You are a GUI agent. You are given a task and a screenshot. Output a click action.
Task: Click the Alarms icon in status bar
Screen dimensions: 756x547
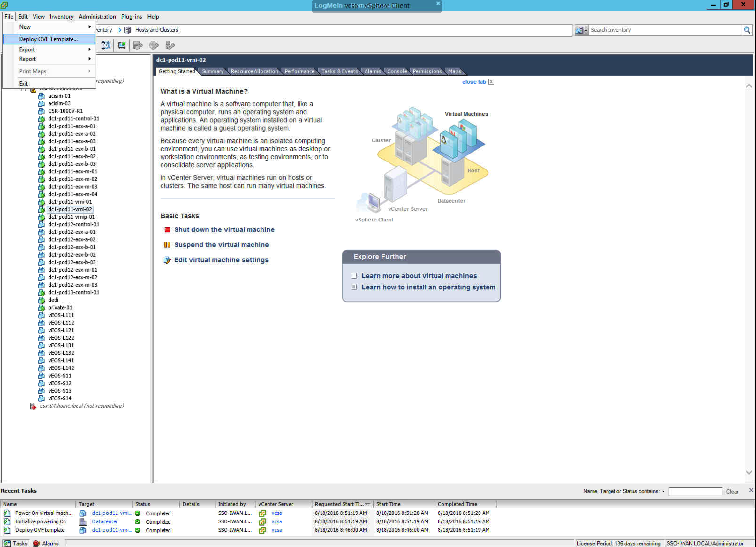click(36, 543)
